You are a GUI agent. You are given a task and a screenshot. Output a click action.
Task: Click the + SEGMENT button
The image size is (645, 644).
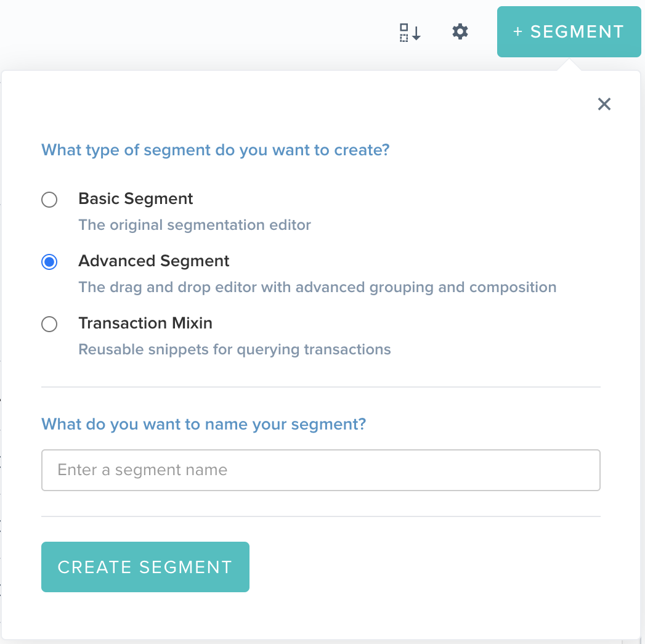568,31
